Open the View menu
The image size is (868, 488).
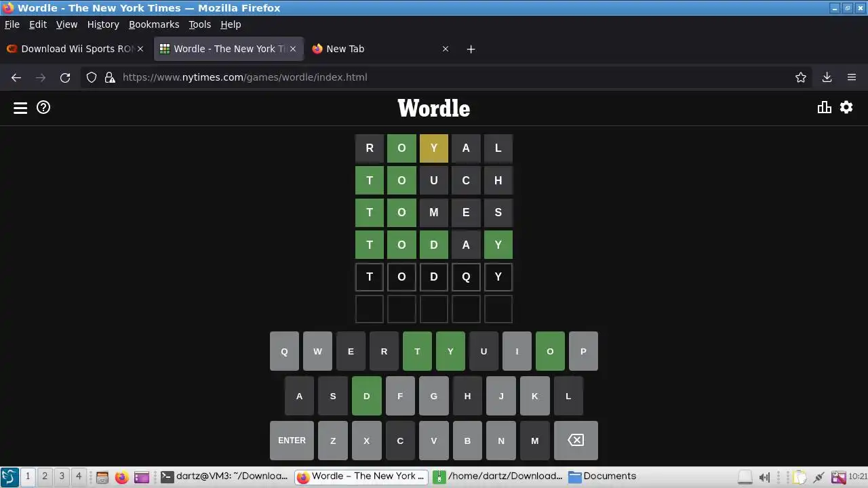66,24
